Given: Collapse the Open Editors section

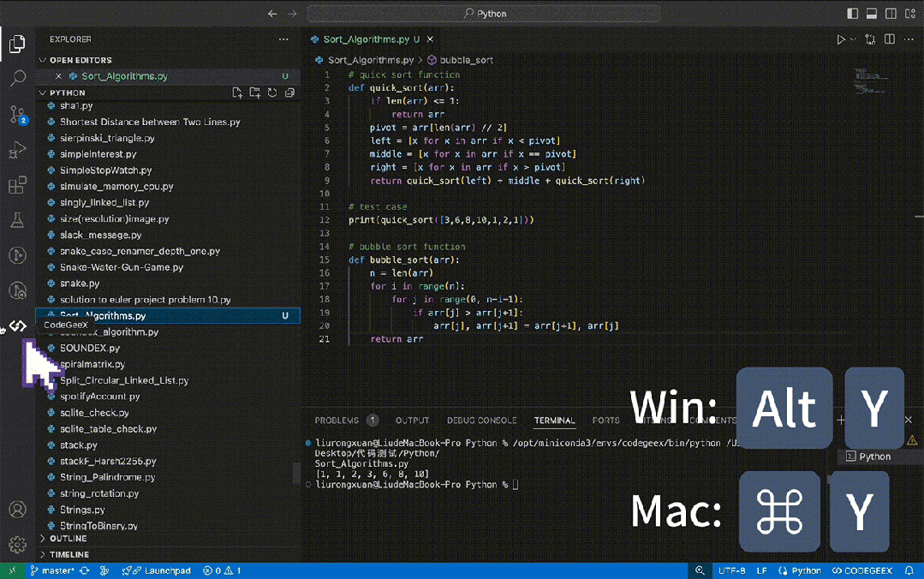Looking at the screenshot, I should coord(80,60).
